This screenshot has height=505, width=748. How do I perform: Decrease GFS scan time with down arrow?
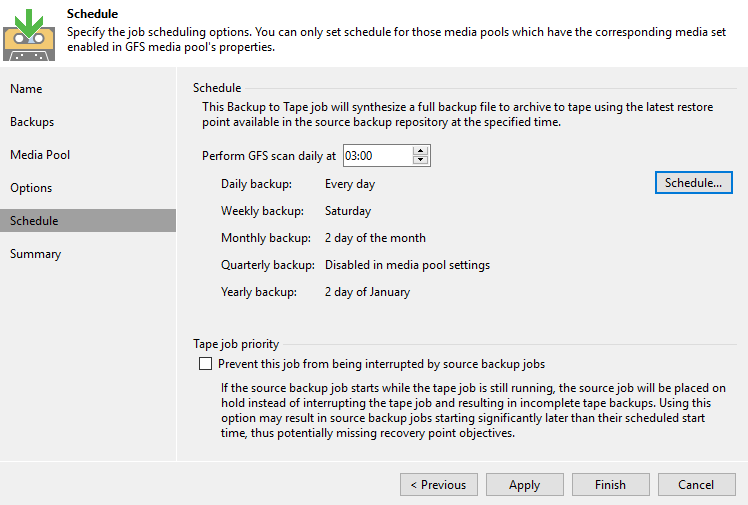421,160
